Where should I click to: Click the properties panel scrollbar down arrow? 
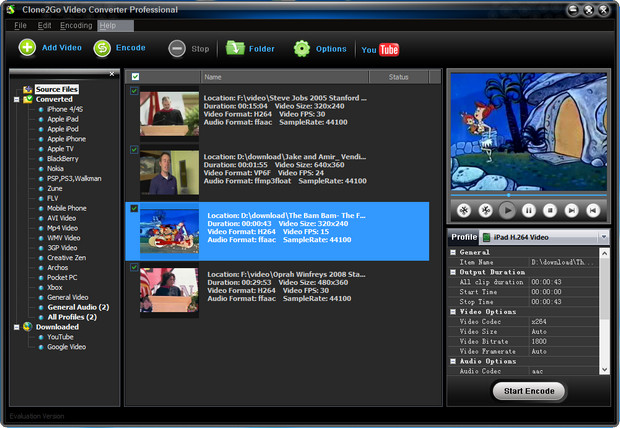pos(604,370)
